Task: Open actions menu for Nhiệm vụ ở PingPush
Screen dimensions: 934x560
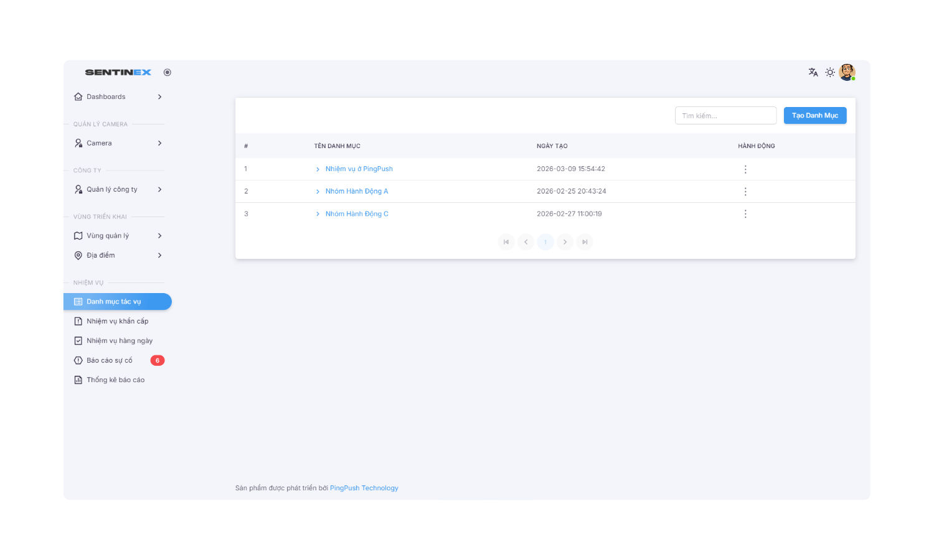Action: pyautogui.click(x=745, y=169)
